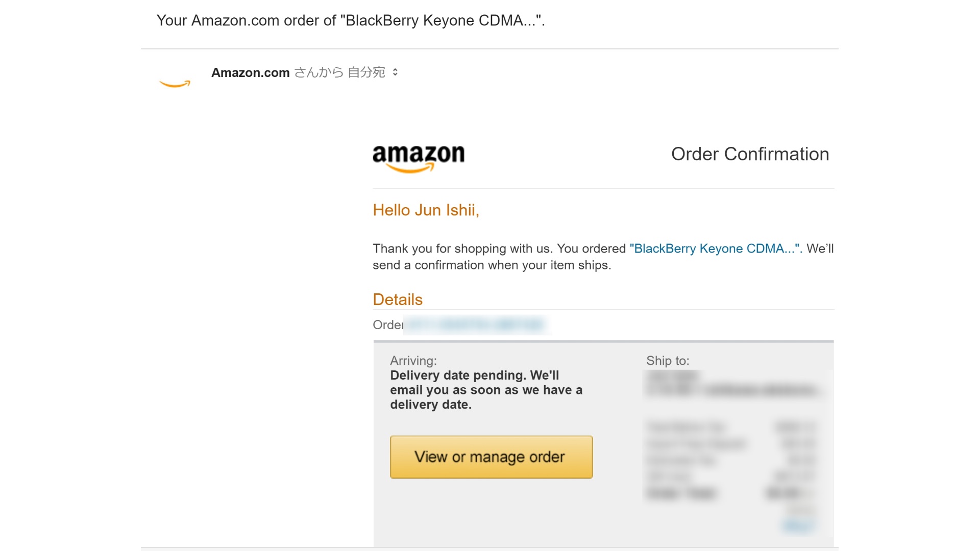
Task: Click the email subject line at top
Action: click(x=351, y=20)
